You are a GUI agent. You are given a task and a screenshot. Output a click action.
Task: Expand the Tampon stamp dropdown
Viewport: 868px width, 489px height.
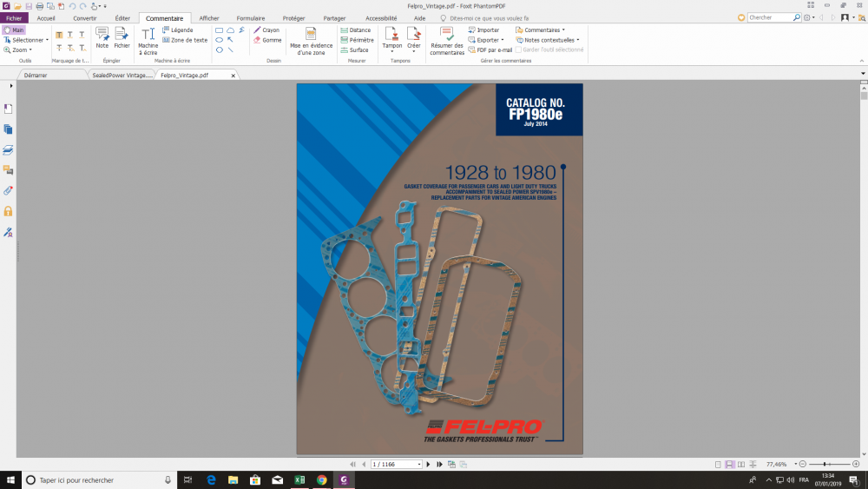pos(392,52)
